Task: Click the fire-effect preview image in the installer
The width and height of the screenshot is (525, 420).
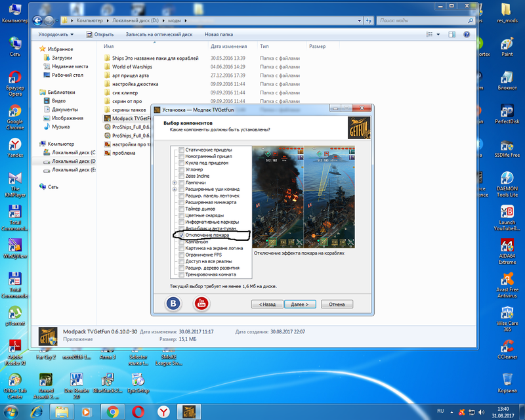Action: click(303, 197)
